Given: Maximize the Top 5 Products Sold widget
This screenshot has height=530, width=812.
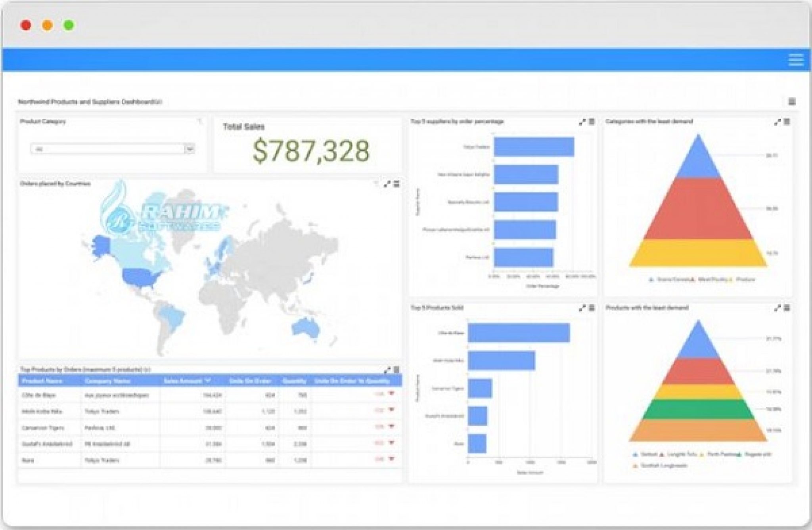Looking at the screenshot, I should 582,308.
